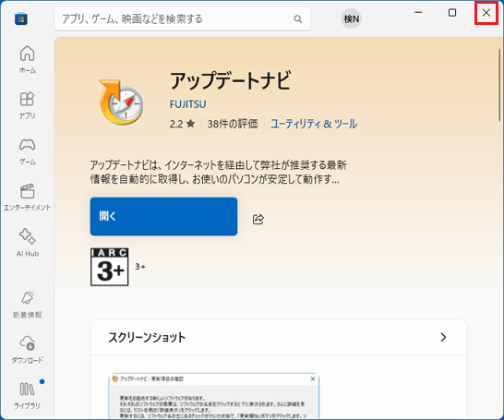Click the アップデートナビ app logo
The height and width of the screenshot is (420, 504).
pyautogui.click(x=121, y=102)
